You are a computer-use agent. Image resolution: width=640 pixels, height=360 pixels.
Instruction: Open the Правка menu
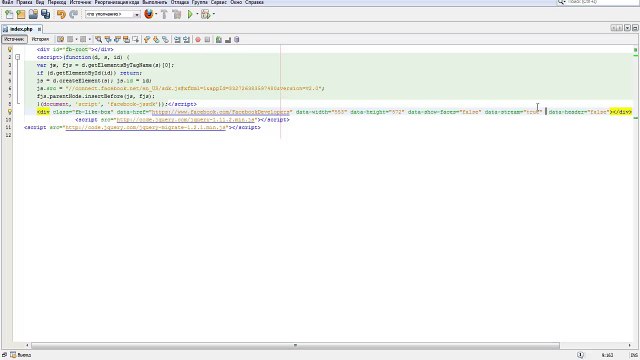coord(24,2)
